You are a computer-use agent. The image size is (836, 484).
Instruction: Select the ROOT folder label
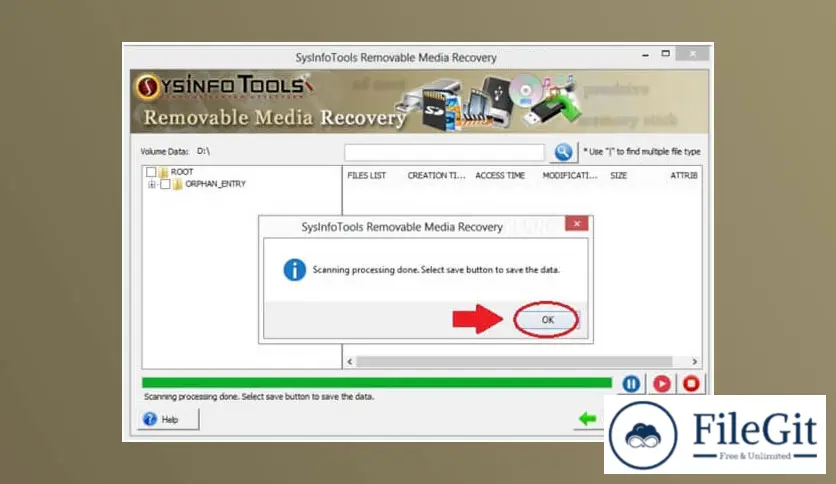click(182, 172)
